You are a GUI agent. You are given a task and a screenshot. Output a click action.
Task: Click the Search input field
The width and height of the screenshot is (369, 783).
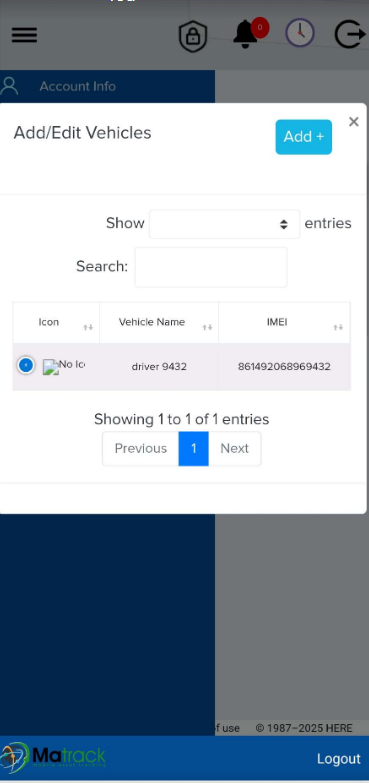(x=211, y=267)
